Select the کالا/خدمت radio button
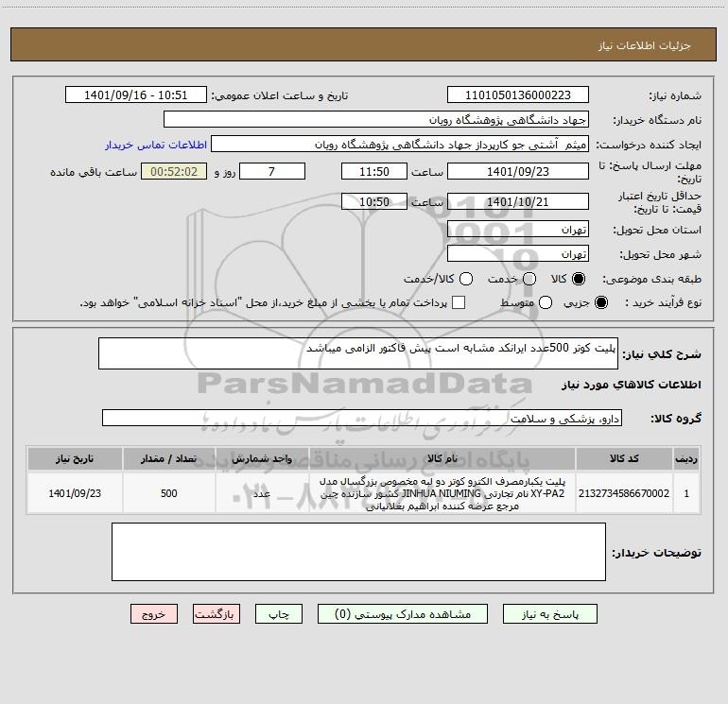Viewport: 728px width, 704px height. click(x=466, y=279)
